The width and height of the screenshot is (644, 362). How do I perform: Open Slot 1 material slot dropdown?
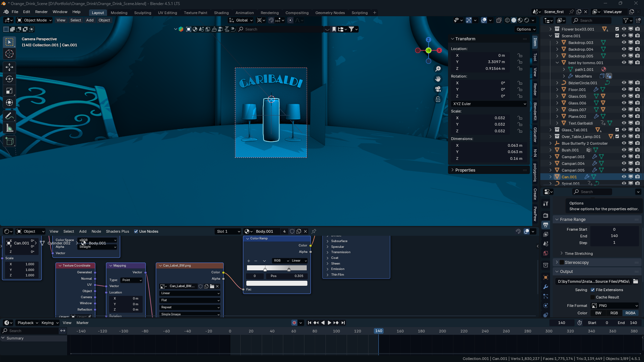[x=228, y=231]
